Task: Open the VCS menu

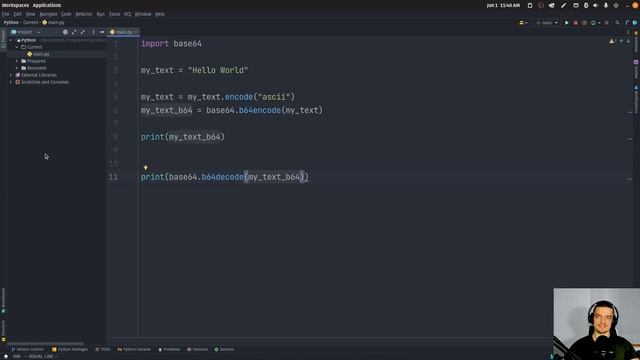Action: (x=127, y=14)
